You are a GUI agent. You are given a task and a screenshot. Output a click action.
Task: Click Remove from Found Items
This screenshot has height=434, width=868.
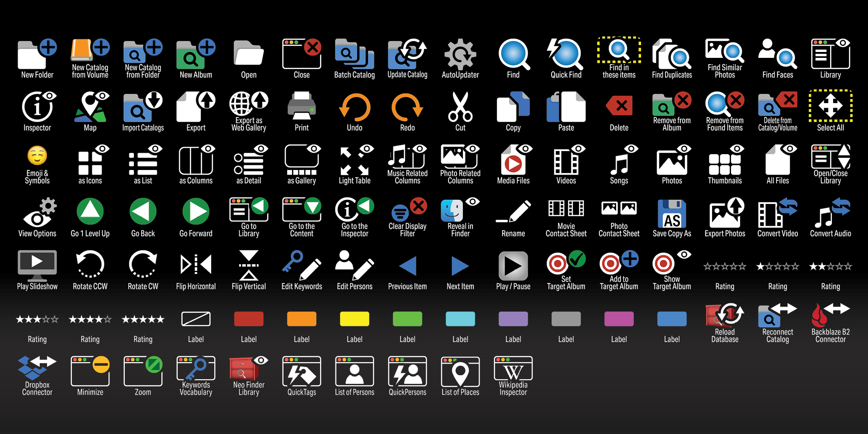tap(725, 103)
